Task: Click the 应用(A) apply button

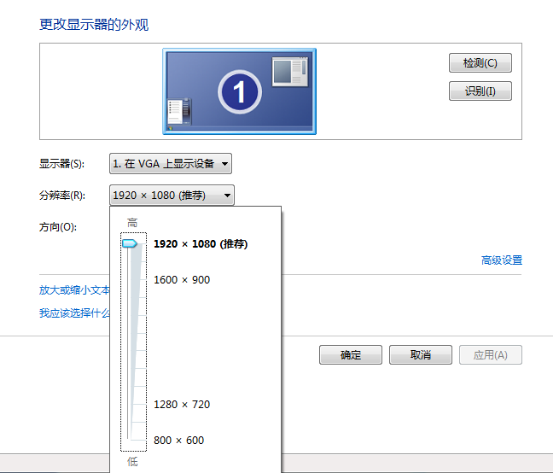Action: pyautogui.click(x=490, y=355)
